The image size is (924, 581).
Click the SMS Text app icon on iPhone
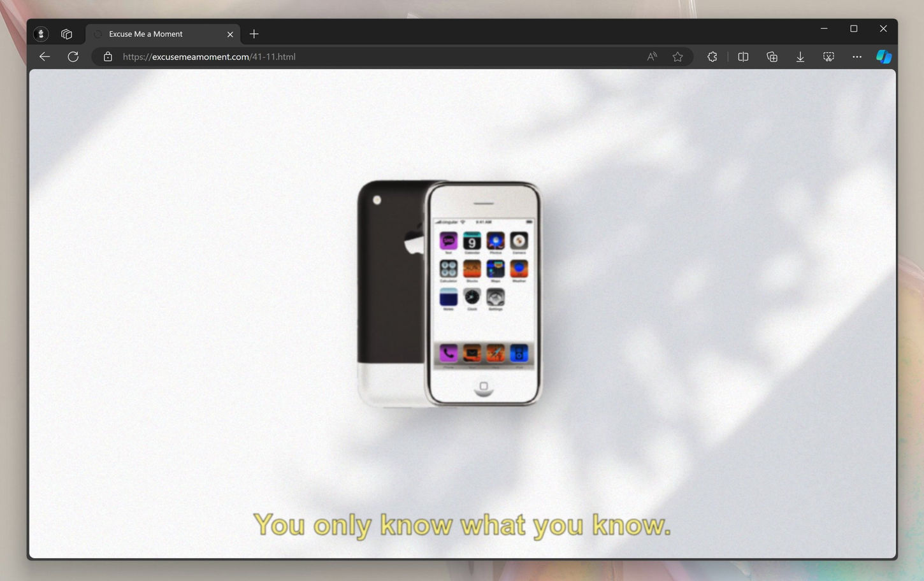[448, 241]
